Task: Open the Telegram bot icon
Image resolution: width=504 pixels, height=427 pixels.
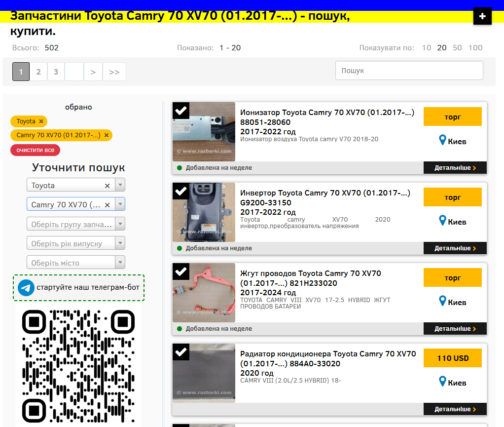Action: (x=26, y=288)
